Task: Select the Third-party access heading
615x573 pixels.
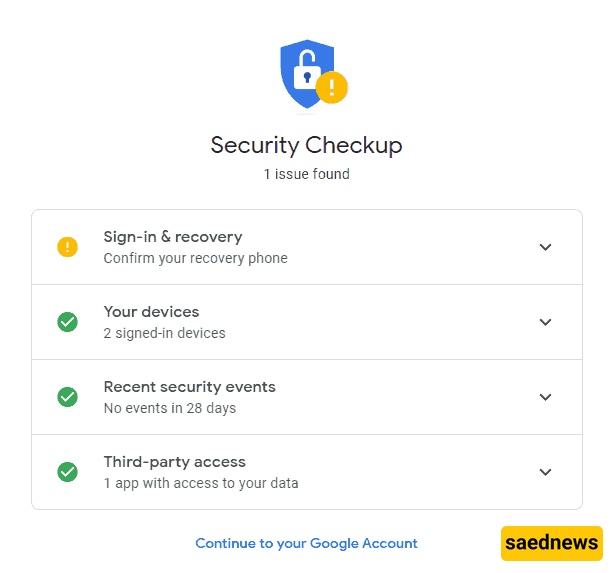Action: 174,462
